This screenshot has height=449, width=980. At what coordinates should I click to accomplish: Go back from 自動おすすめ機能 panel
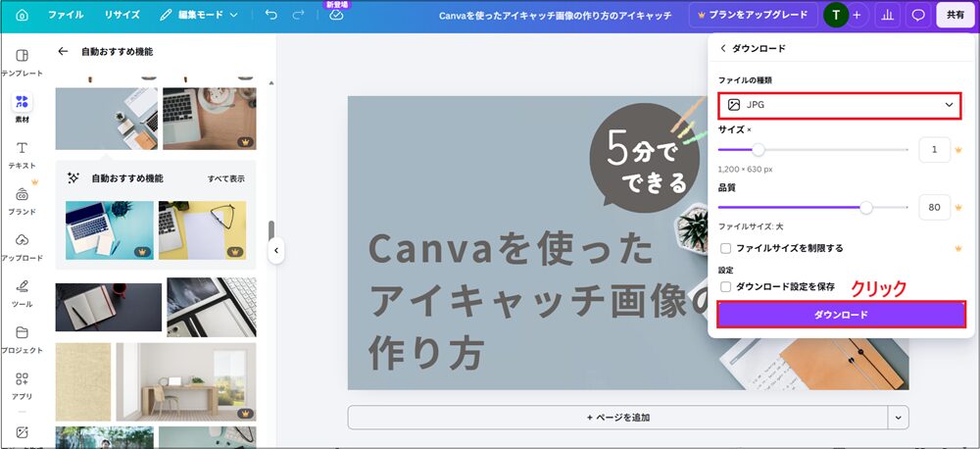pyautogui.click(x=63, y=51)
